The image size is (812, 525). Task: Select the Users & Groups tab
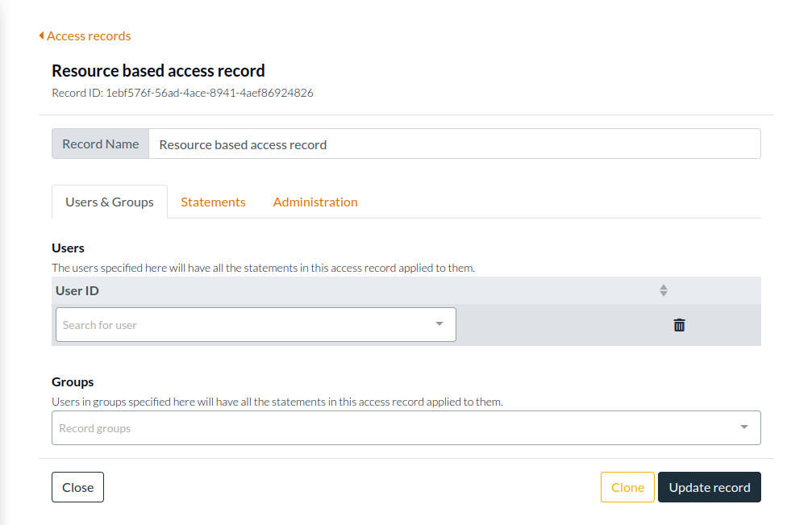pyautogui.click(x=109, y=202)
